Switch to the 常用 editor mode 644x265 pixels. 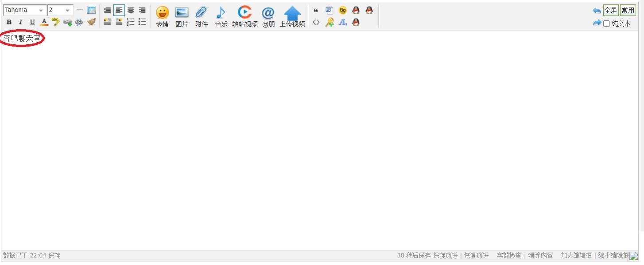tap(628, 10)
